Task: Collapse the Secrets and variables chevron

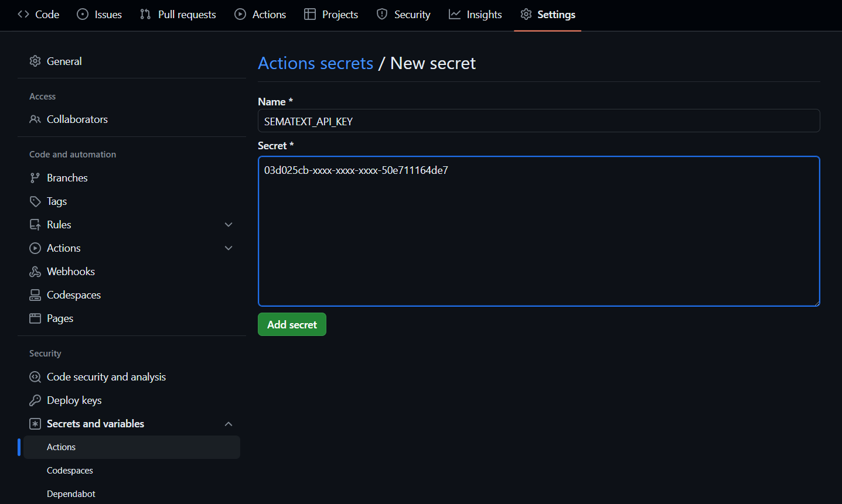Action: (229, 424)
